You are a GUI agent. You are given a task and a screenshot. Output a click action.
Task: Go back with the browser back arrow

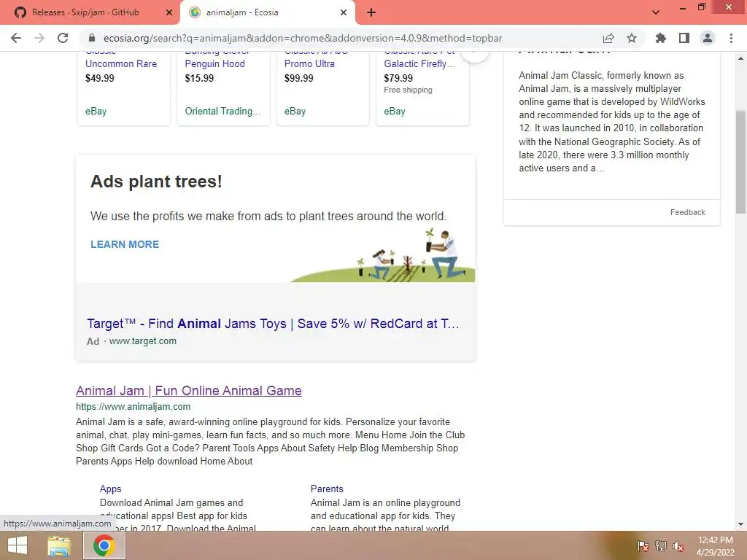pyautogui.click(x=16, y=38)
